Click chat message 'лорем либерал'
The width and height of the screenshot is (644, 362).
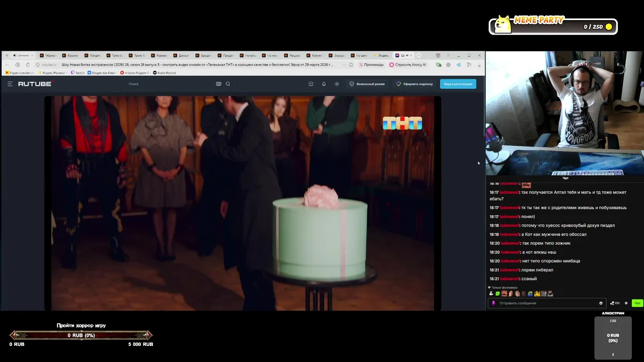coord(537,270)
